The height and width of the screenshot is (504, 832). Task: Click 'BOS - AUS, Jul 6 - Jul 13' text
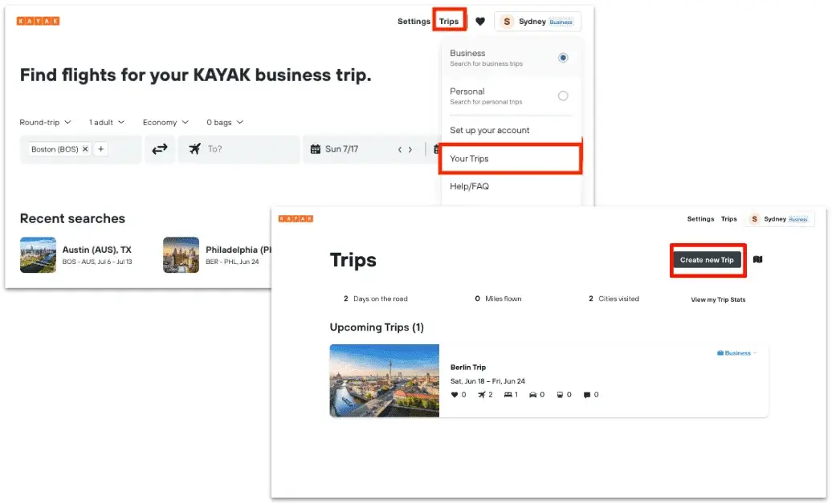point(97,262)
